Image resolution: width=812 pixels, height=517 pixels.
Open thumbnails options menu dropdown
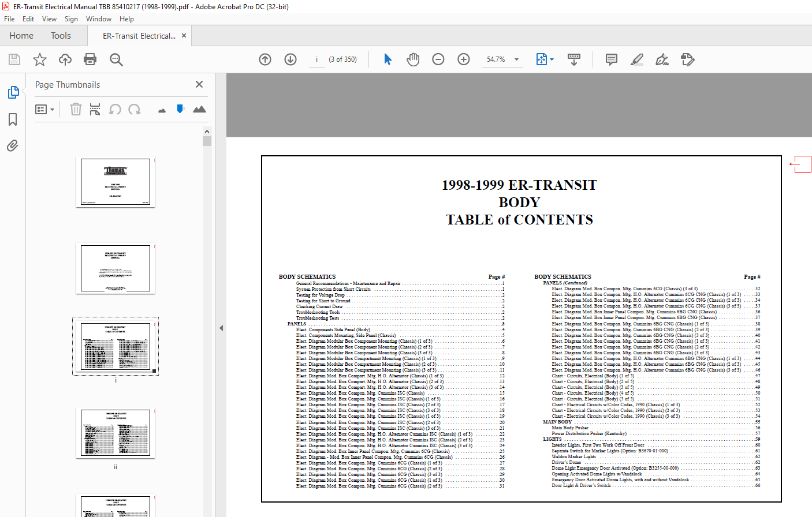coord(44,109)
